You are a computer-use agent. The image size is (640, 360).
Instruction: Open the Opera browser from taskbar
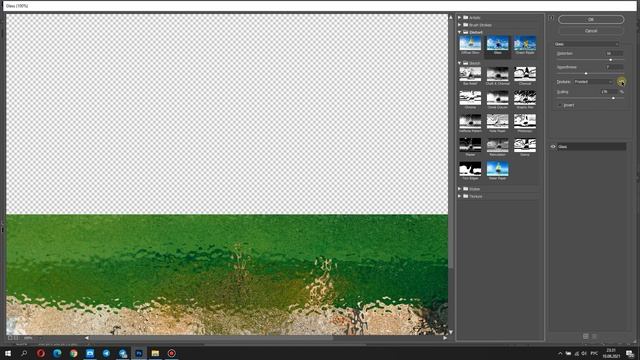pyautogui.click(x=40, y=353)
